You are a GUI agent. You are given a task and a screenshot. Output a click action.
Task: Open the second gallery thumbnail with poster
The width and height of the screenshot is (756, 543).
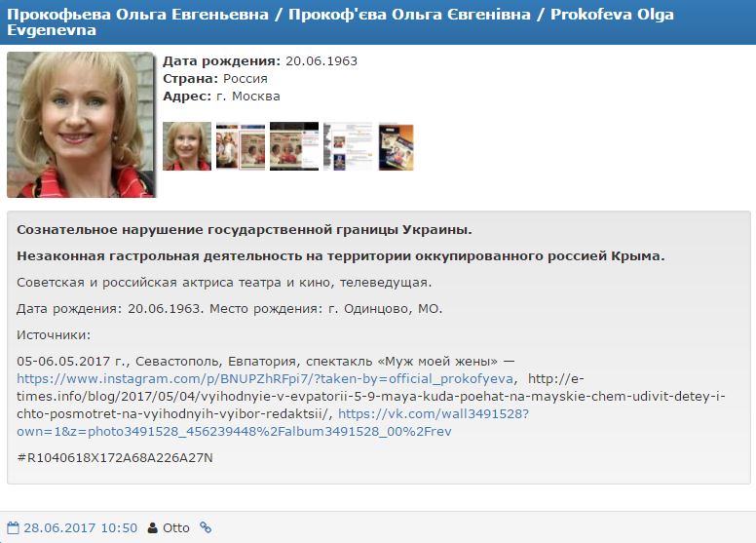pyautogui.click(x=240, y=146)
